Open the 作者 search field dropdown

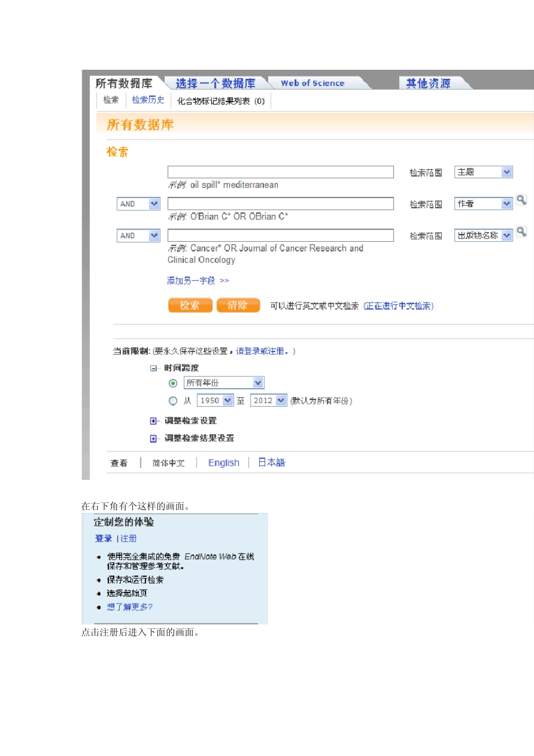pyautogui.click(x=483, y=204)
